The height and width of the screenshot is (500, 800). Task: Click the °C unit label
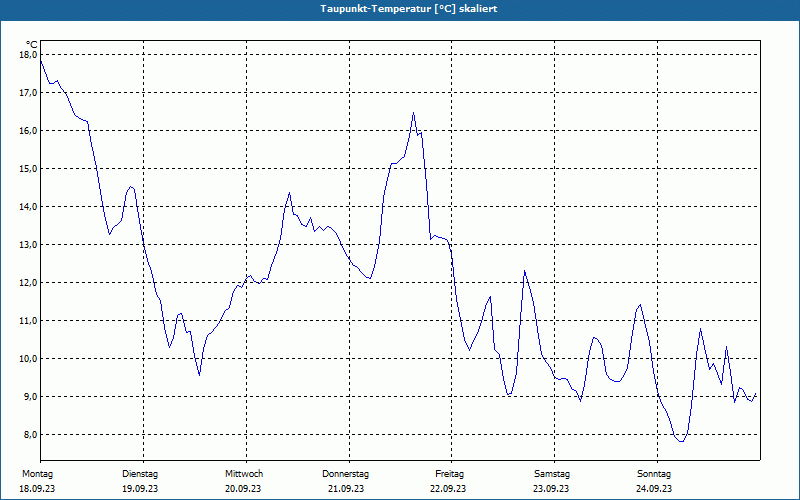(x=32, y=45)
